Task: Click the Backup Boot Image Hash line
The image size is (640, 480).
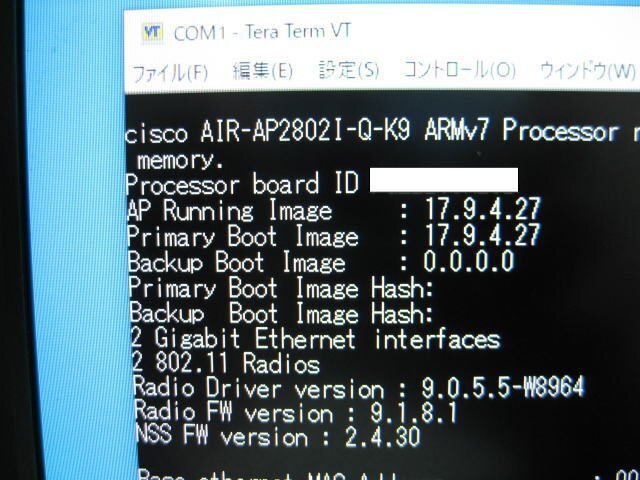Action: 281,313
